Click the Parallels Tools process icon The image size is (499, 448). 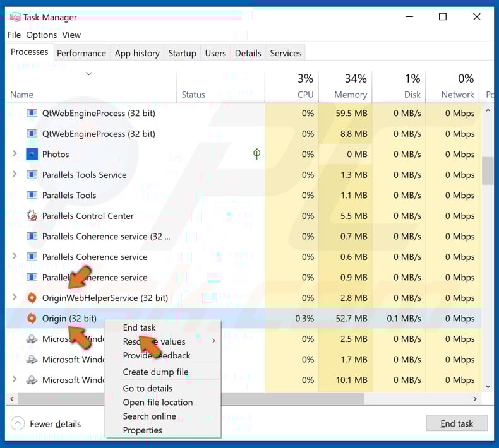click(32, 195)
